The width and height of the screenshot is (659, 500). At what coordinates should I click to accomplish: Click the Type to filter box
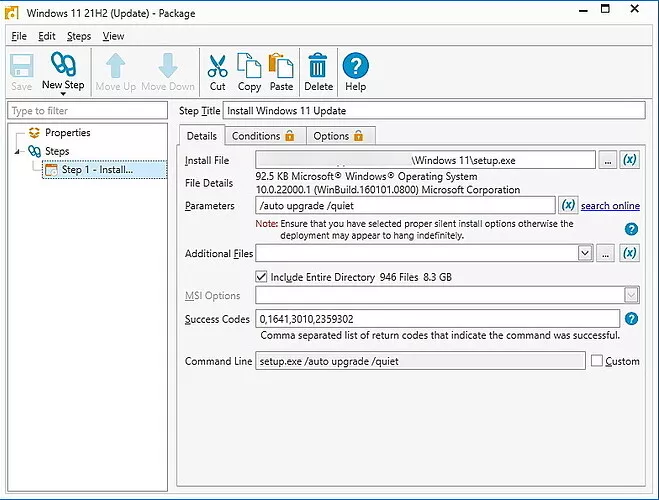pyautogui.click(x=87, y=111)
